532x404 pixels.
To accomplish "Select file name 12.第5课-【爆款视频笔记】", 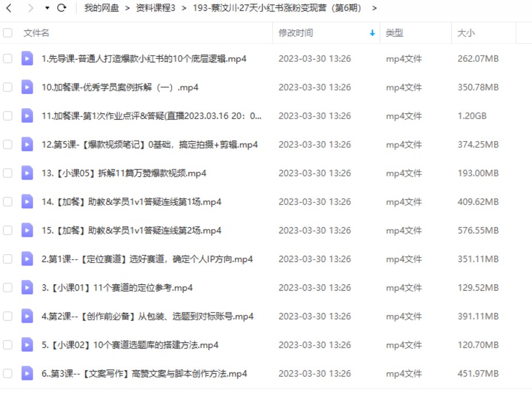I will 149,145.
